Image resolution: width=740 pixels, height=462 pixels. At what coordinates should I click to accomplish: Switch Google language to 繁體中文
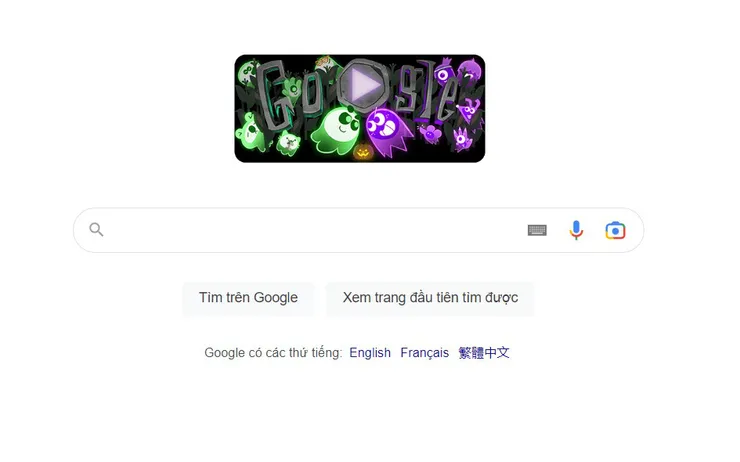tap(484, 353)
